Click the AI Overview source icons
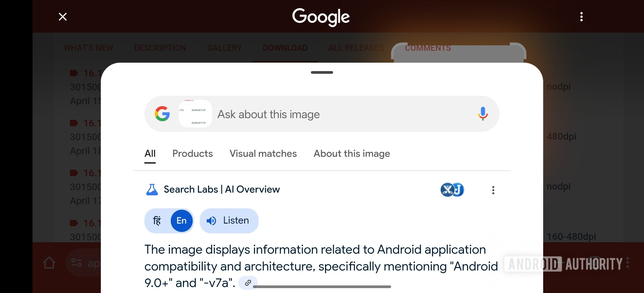The height and width of the screenshot is (293, 644). (452, 190)
